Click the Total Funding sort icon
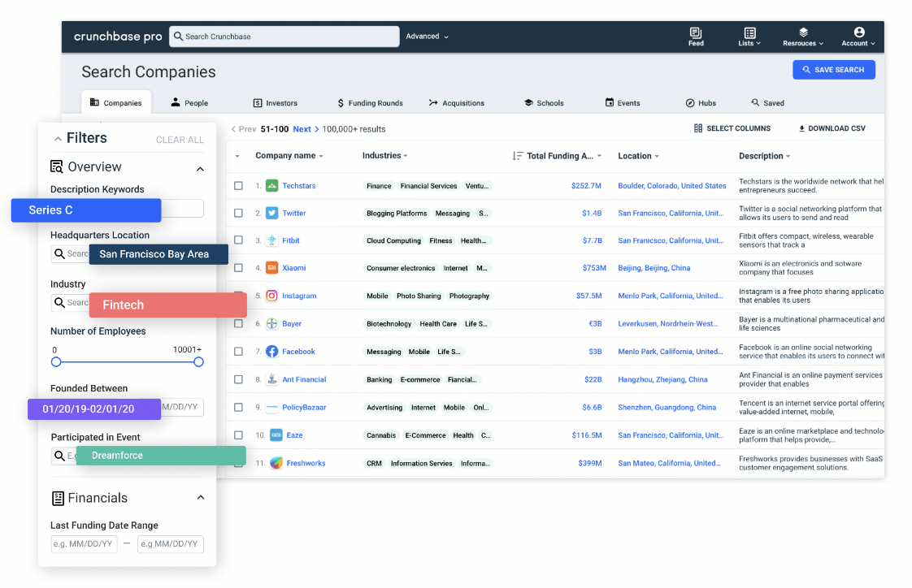 [517, 156]
